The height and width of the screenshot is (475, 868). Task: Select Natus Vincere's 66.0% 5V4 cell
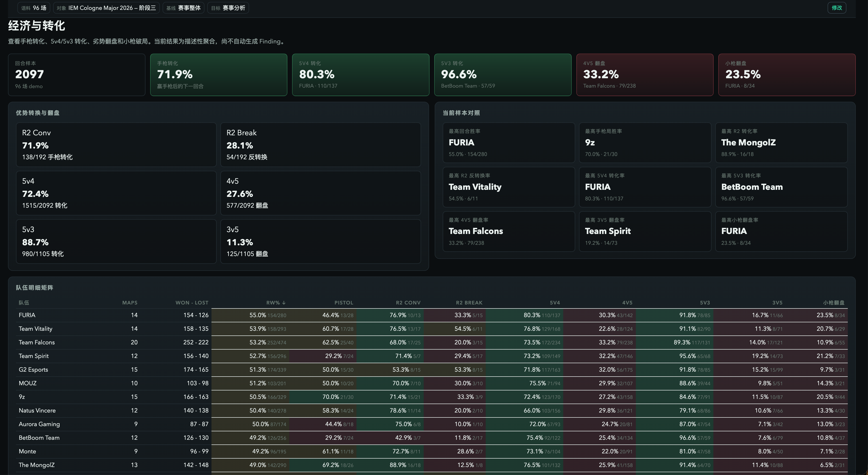525,411
